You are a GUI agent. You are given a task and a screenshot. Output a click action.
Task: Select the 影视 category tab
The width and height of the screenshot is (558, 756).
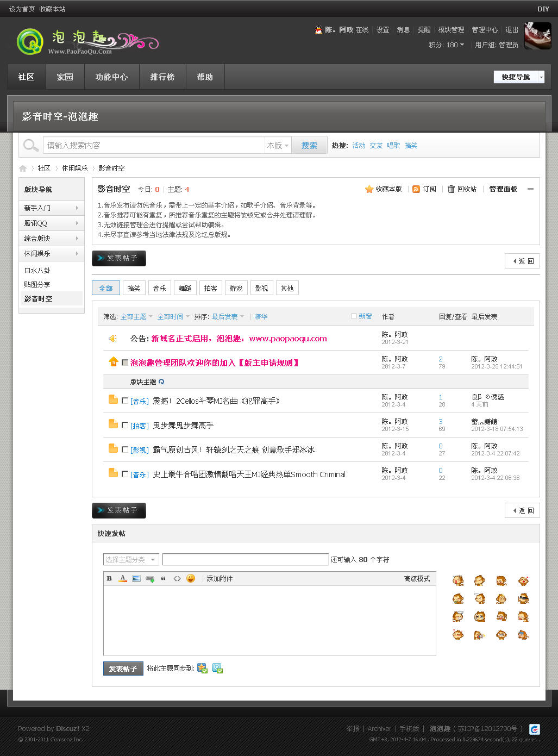(261, 288)
